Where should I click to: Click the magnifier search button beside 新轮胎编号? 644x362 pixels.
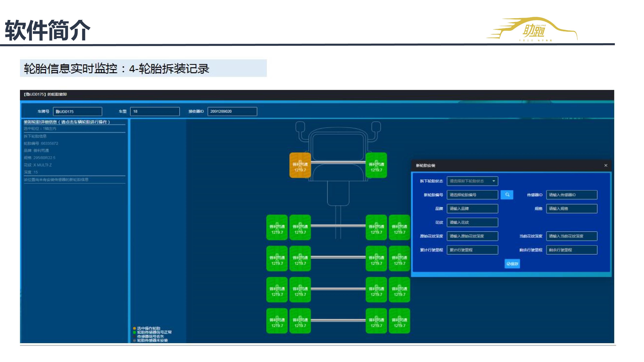click(507, 195)
